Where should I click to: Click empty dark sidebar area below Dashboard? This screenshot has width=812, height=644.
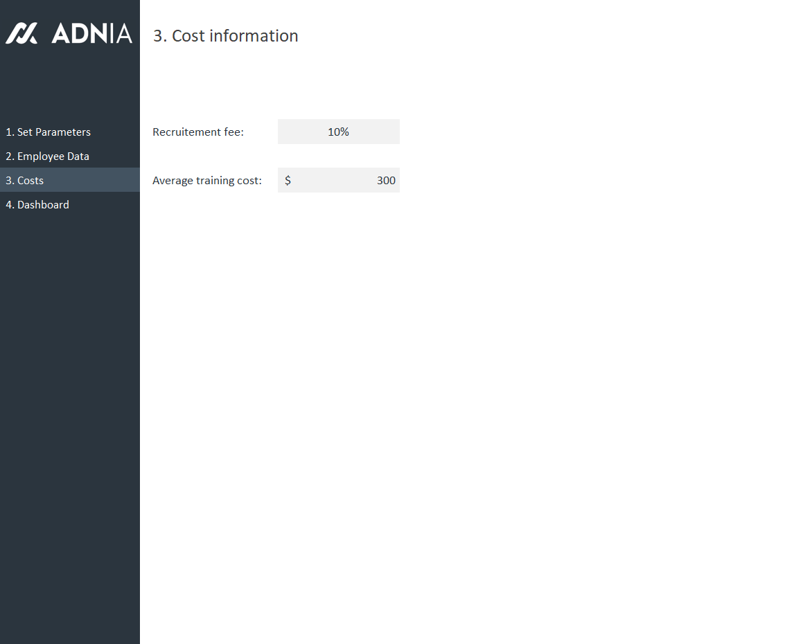click(x=69, y=415)
